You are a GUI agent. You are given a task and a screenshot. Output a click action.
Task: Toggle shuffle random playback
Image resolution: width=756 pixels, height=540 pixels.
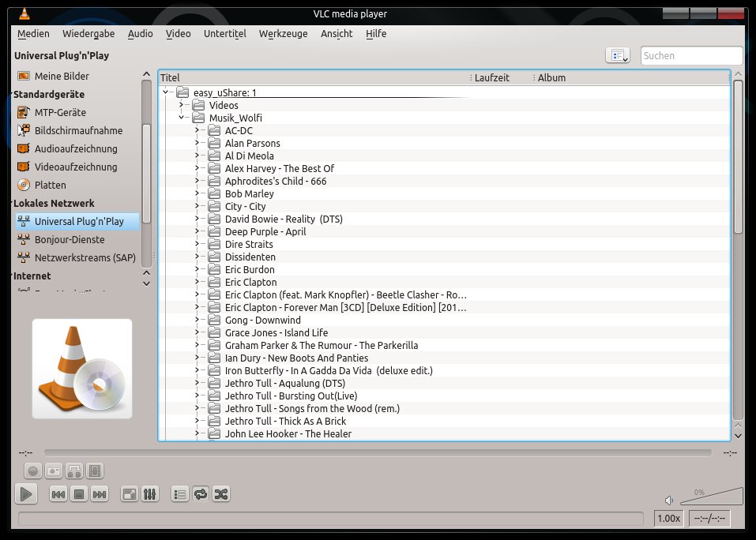click(221, 494)
